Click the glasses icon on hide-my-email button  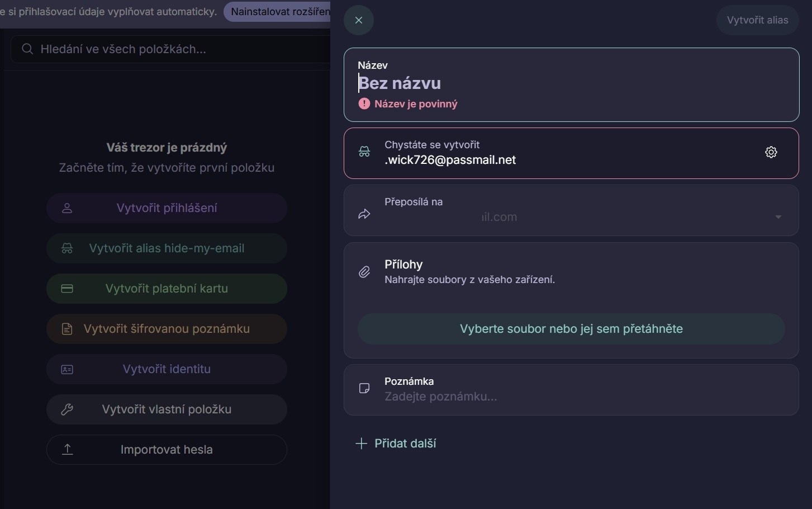coord(67,248)
